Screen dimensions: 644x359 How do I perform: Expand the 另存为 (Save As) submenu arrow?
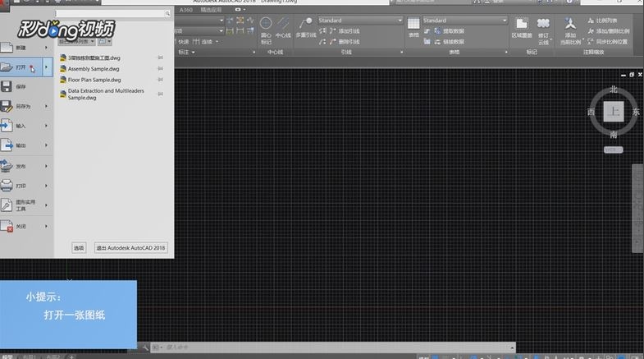[x=46, y=106]
